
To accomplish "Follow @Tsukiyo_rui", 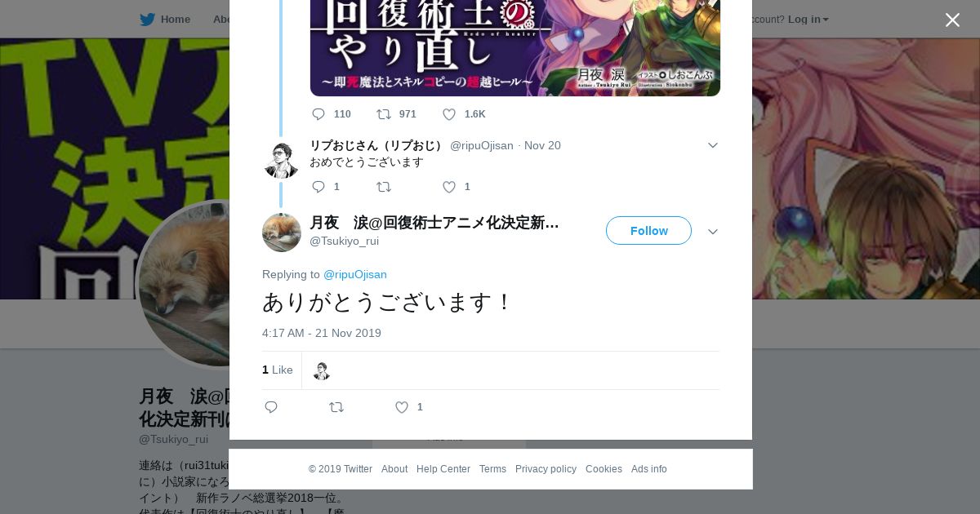I will pyautogui.click(x=648, y=231).
